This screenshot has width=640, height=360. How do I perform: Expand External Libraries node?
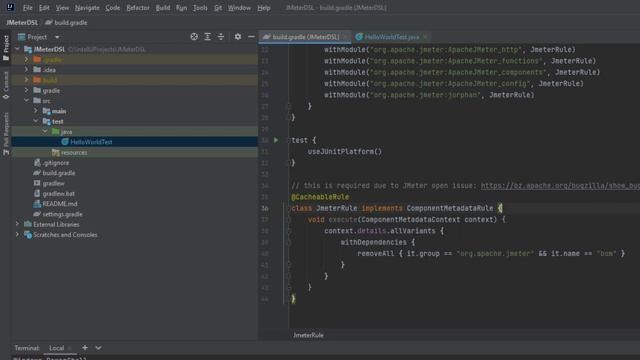click(17, 224)
